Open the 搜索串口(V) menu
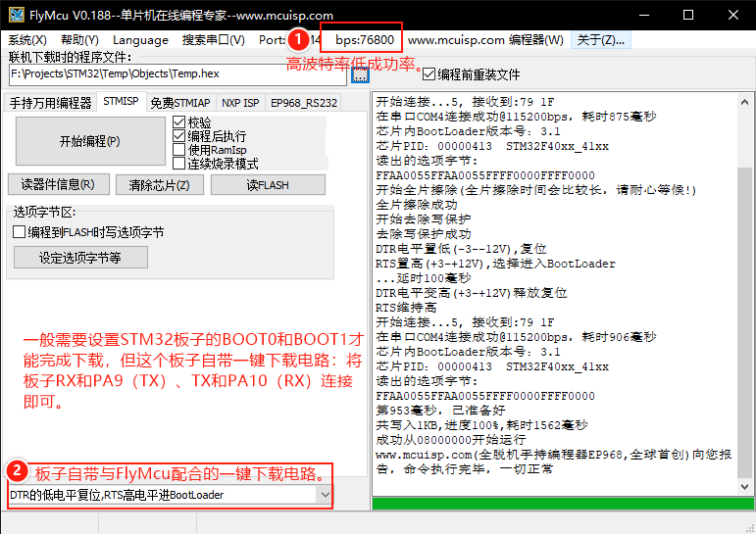The height and width of the screenshot is (534, 756). tap(213, 40)
